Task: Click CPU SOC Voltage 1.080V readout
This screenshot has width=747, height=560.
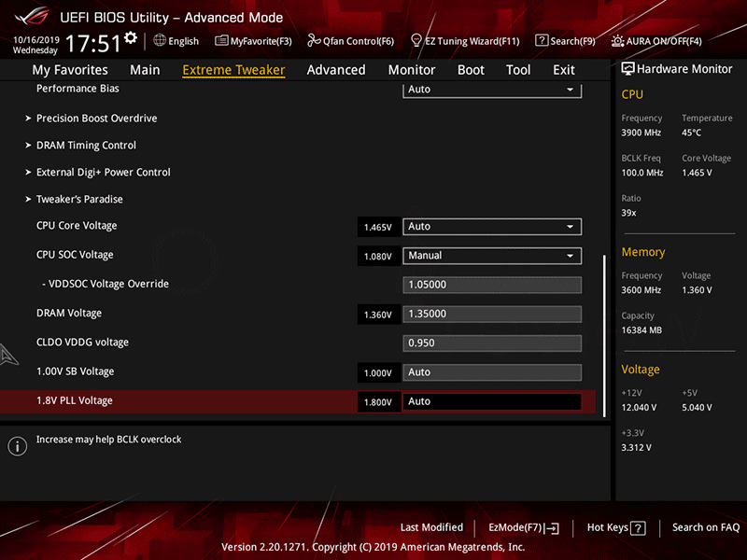Action: coord(378,256)
